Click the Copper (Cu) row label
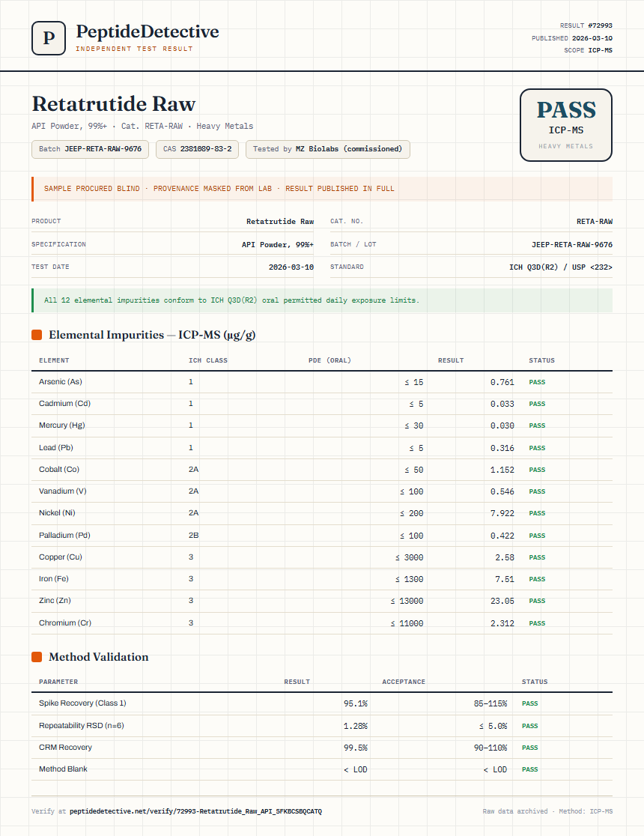The height and width of the screenshot is (836, 644). coord(60,557)
